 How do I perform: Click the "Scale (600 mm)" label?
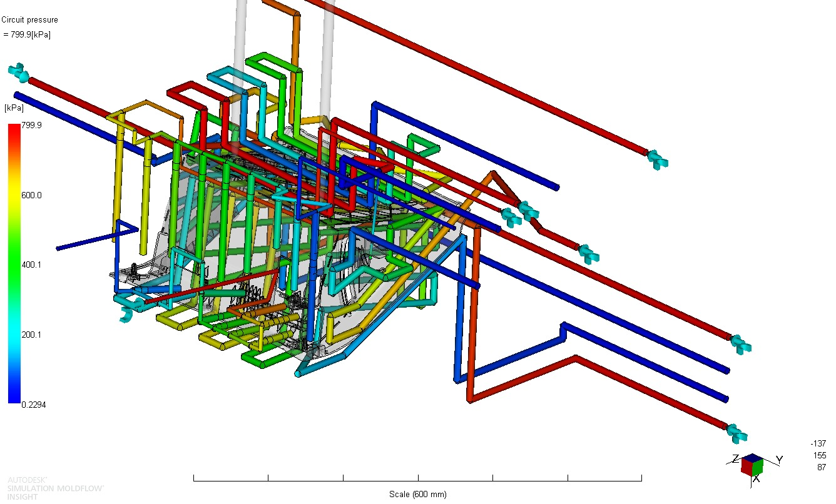pos(418,495)
